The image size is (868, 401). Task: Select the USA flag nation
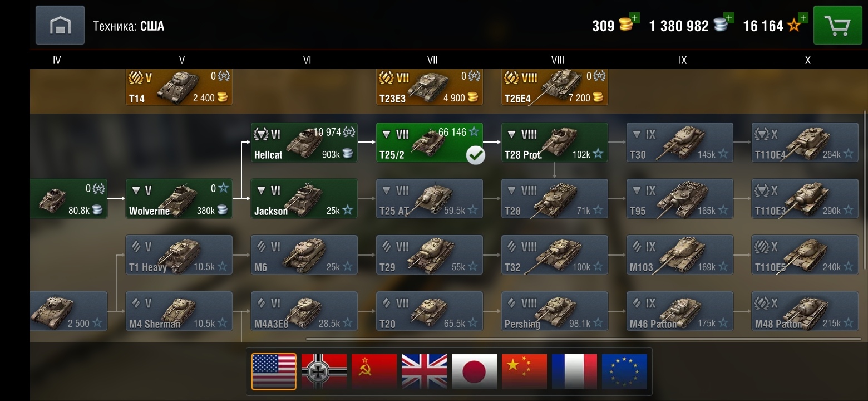pos(274,371)
